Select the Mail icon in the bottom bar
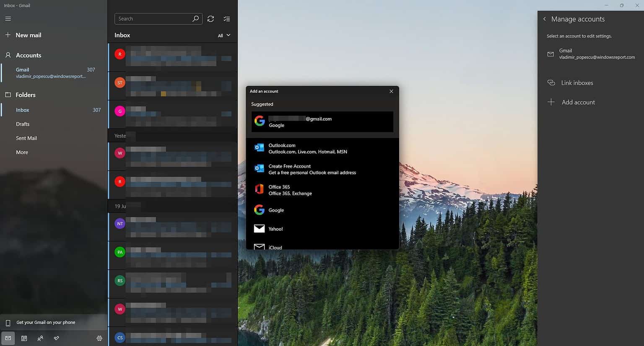The image size is (644, 346). coord(8,338)
